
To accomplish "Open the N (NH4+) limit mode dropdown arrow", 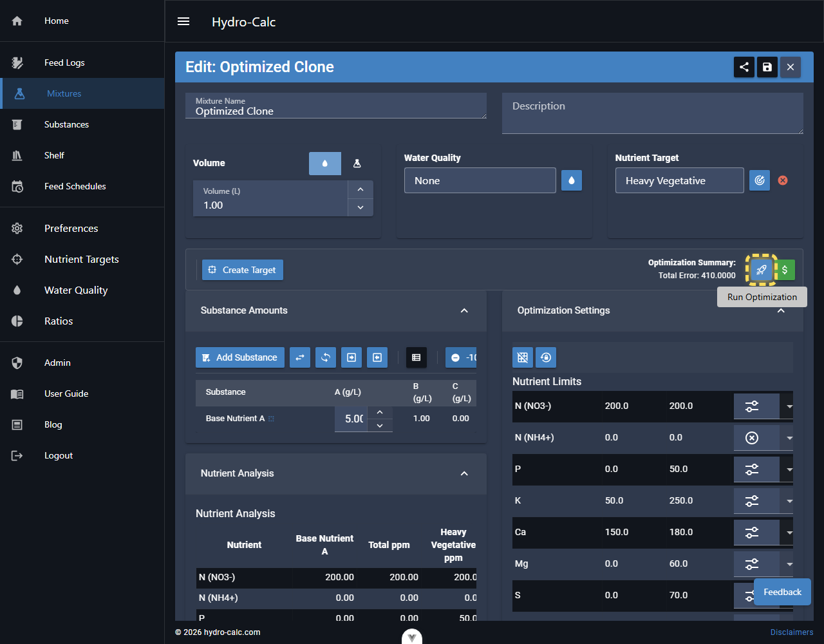I will pos(789,438).
